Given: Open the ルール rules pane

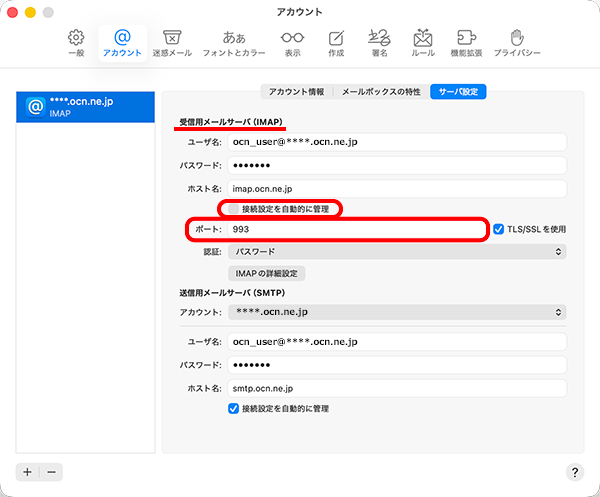Looking at the screenshot, I should 422,43.
